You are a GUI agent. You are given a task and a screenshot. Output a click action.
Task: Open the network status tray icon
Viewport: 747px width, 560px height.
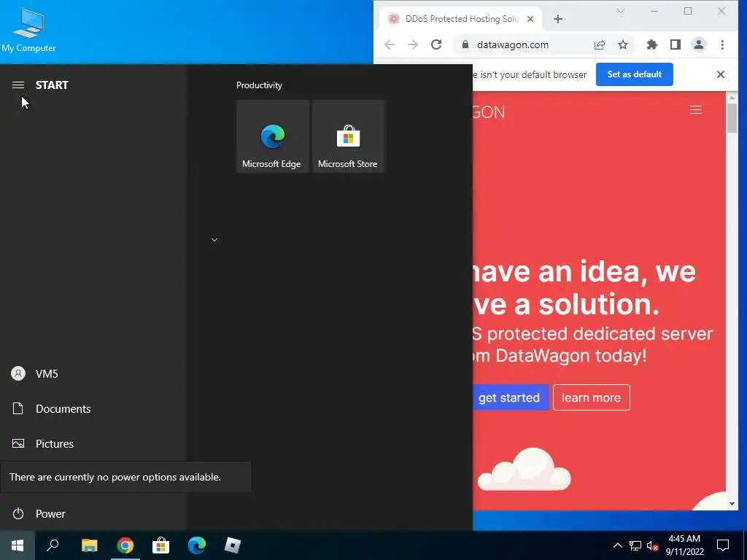click(x=635, y=545)
